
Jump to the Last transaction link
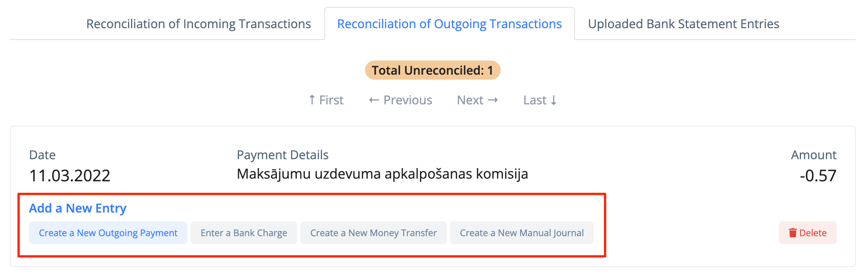click(x=535, y=100)
